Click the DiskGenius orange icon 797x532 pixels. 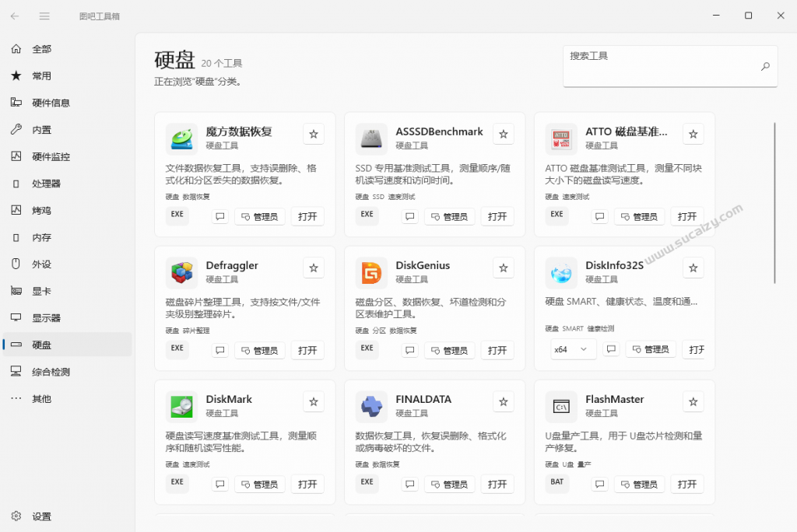point(371,273)
